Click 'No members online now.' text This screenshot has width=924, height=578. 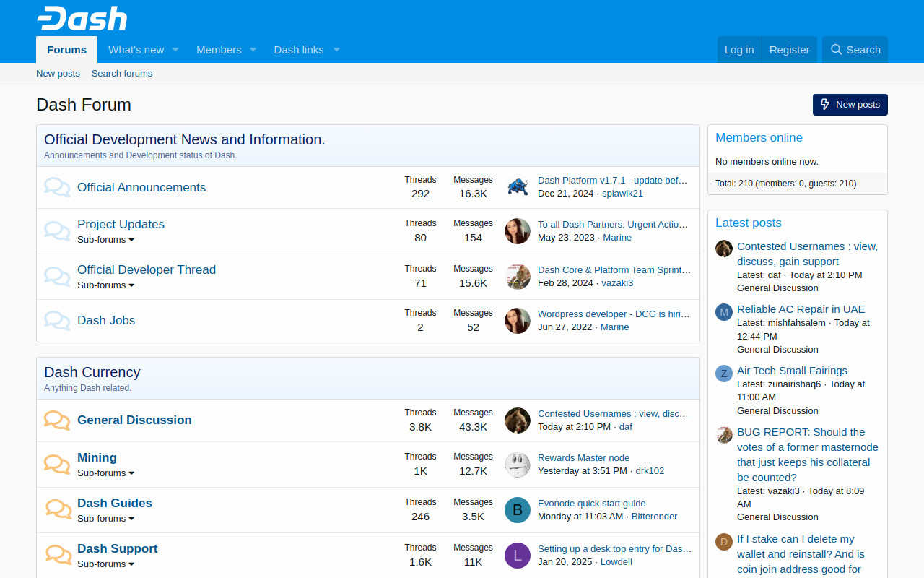click(767, 162)
